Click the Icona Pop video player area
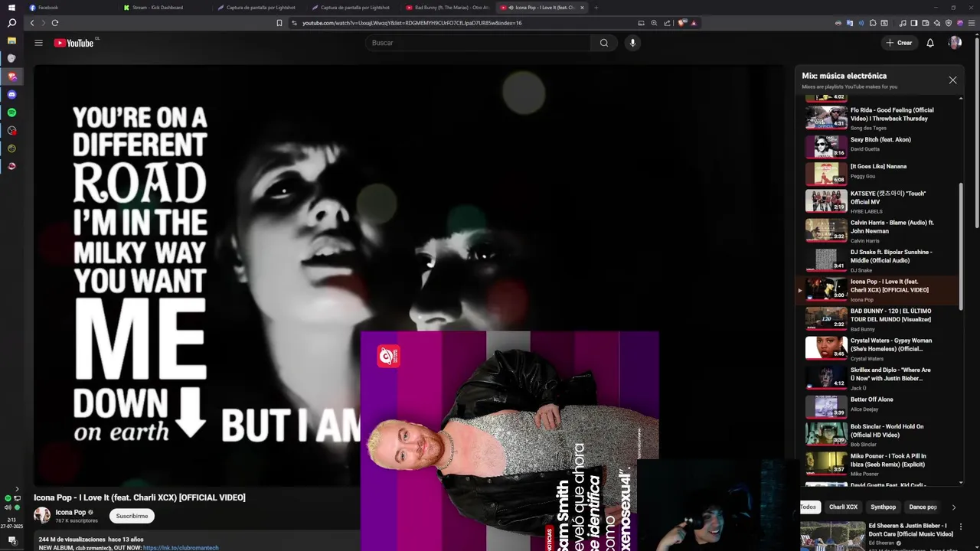This screenshot has height=551, width=980. coord(408,275)
